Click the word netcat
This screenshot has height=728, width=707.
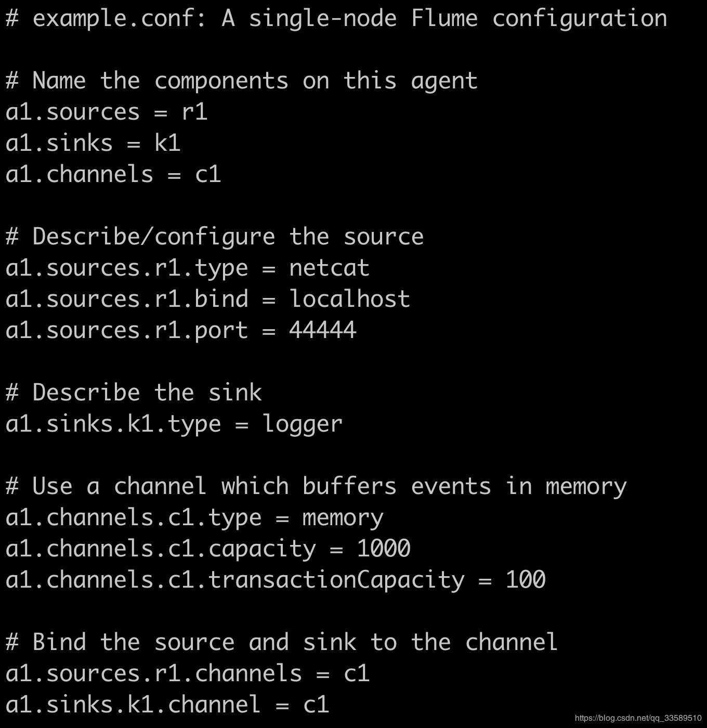click(329, 268)
